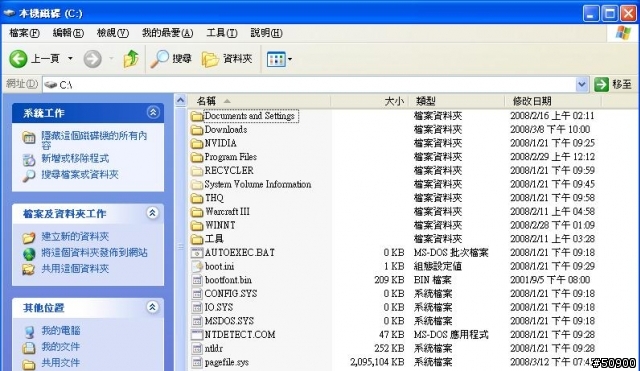Select the System Volume Information folder icon
The image size is (640, 371).
(x=197, y=184)
